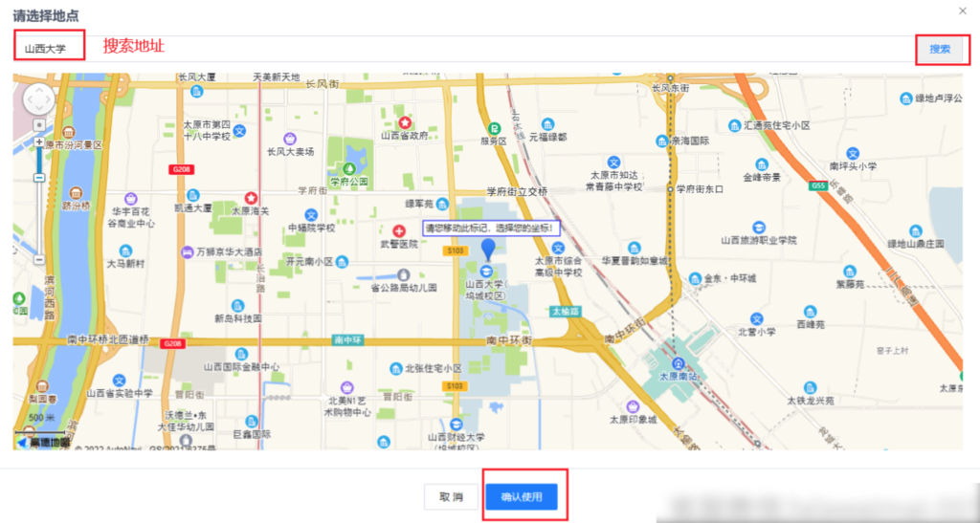
Task: Click the 取消 cancel button
Action: (452, 497)
